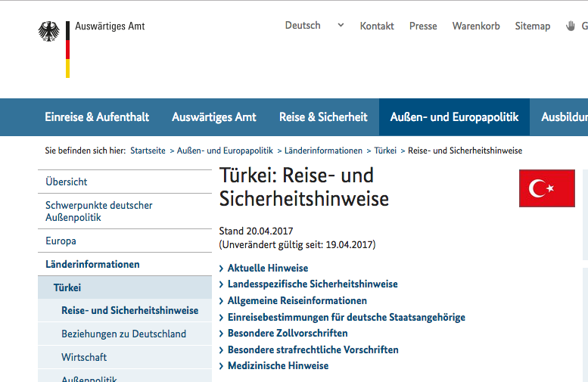Jump to Besondere strafrechtliche Vorschriften

pyautogui.click(x=313, y=349)
